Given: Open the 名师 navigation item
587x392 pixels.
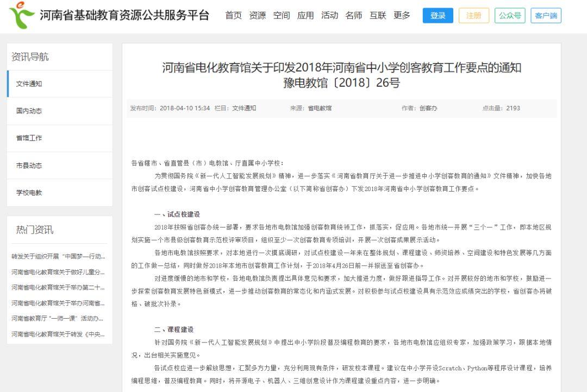Looking at the screenshot, I should (x=353, y=15).
